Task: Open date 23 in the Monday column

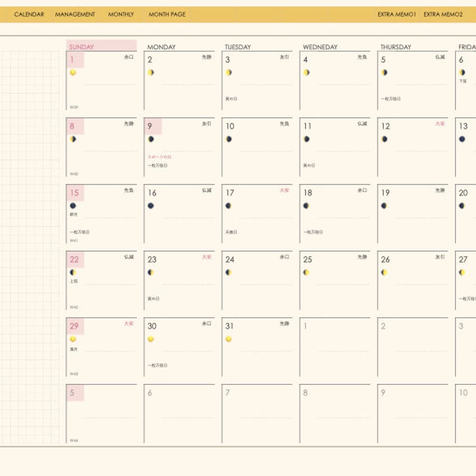Action: [152, 259]
